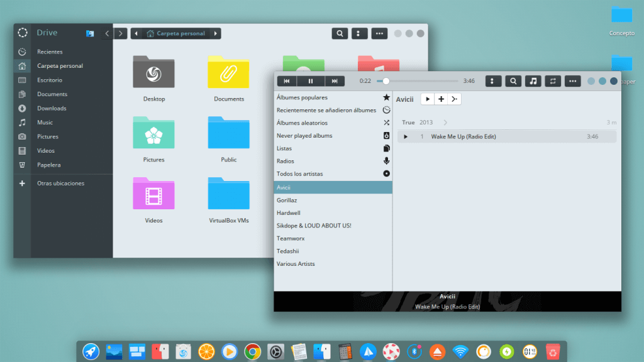Skip to the next track
644x362 pixels.
click(x=335, y=81)
